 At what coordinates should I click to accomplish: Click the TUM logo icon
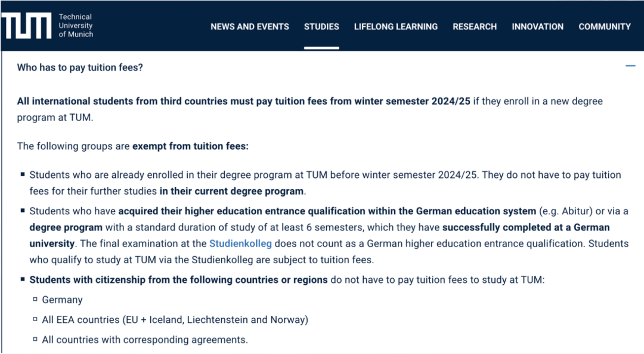[26, 26]
